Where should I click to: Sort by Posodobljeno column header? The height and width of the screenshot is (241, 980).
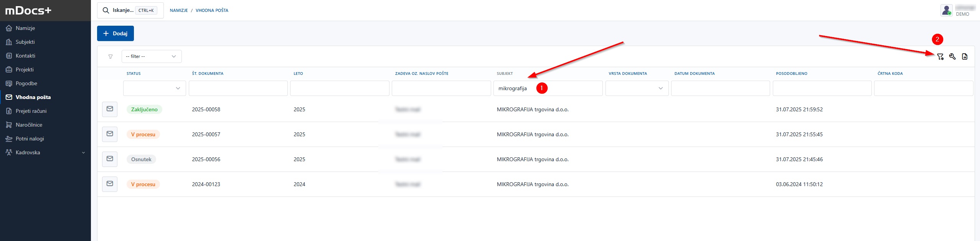(x=791, y=73)
